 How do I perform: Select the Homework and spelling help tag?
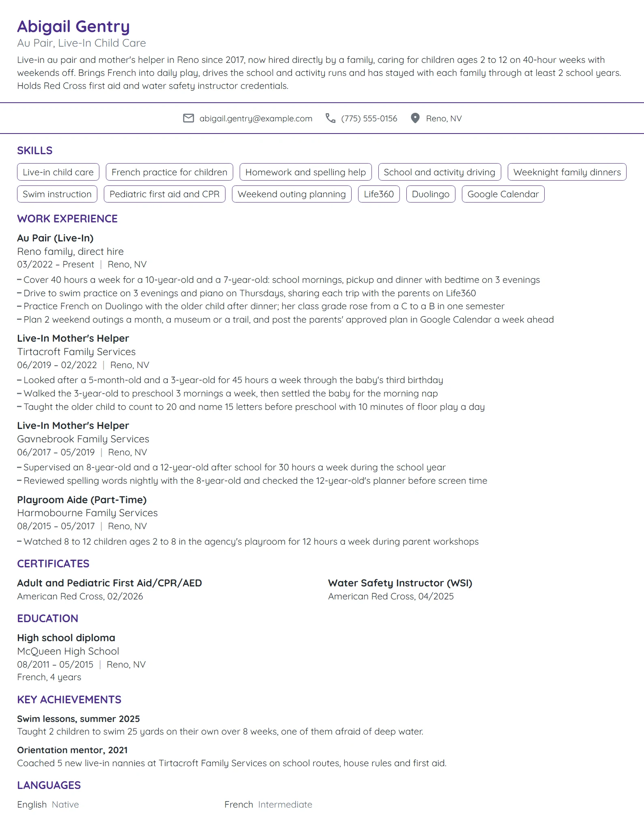306,172
